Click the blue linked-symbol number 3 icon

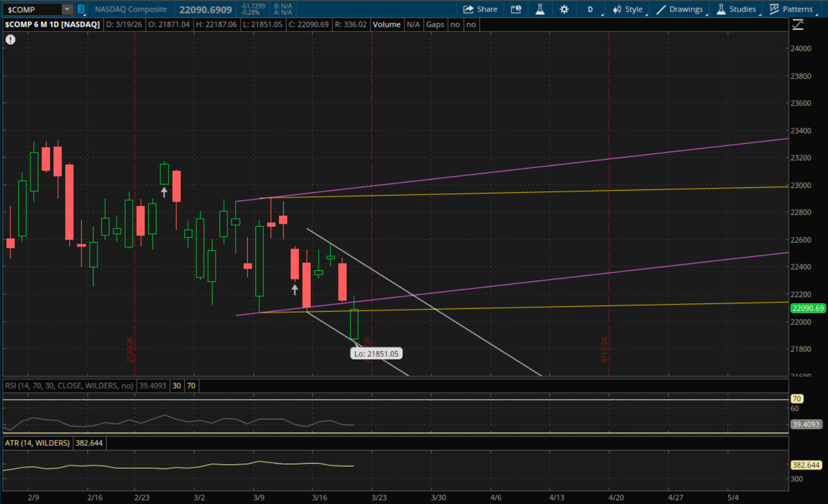81,9
